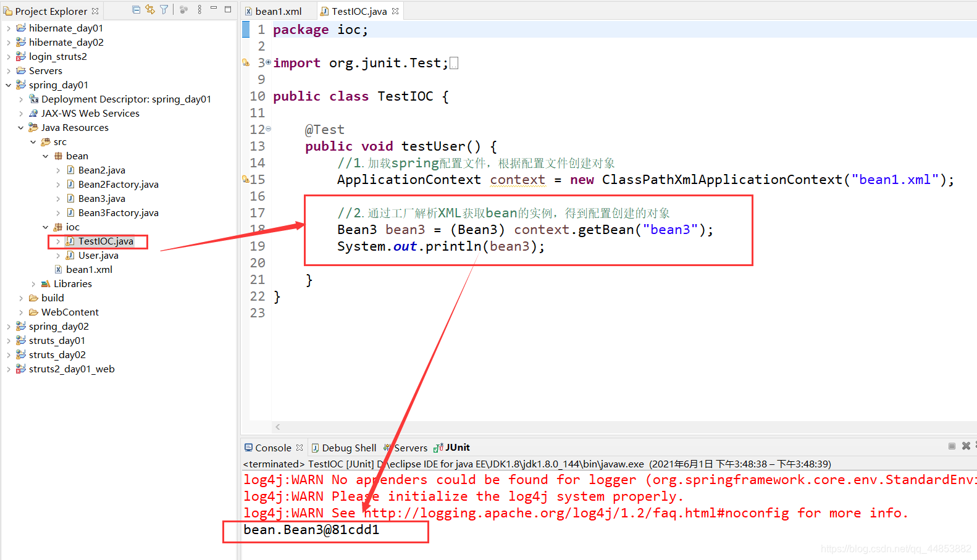Click the User.java file icon
Viewport: 977px width, 560px height.
(70, 256)
